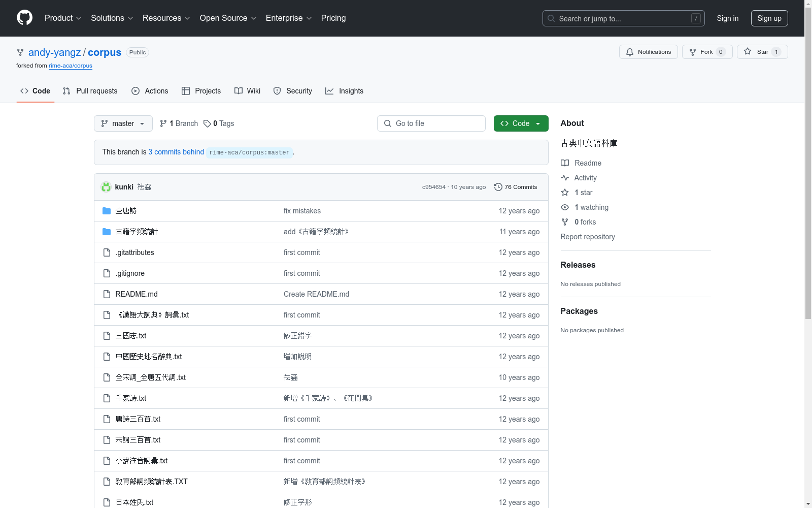812x508 pixels.
Task: Open 宋詞三百首.txt file icon
Action: click(107, 440)
